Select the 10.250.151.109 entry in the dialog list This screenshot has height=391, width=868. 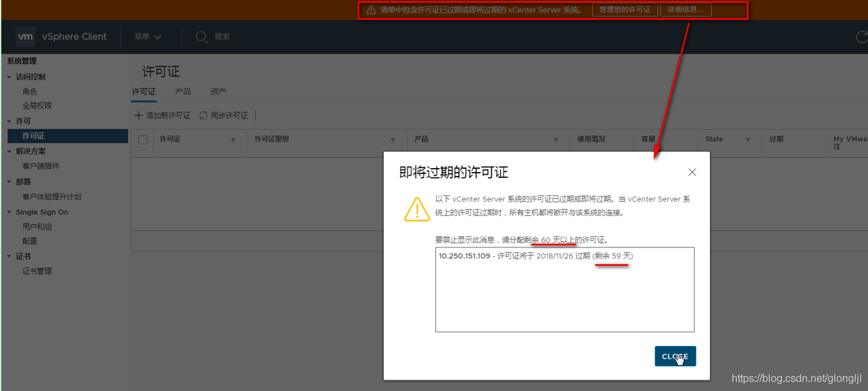click(x=536, y=256)
